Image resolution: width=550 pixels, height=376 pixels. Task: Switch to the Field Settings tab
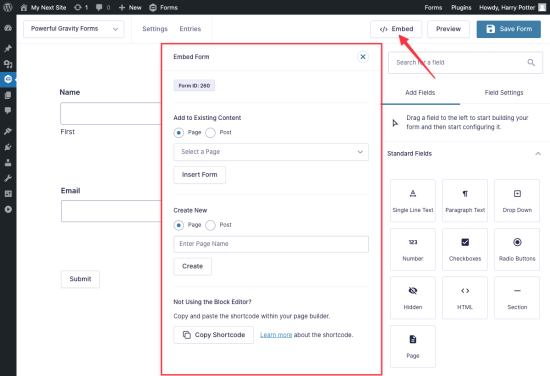[504, 93]
